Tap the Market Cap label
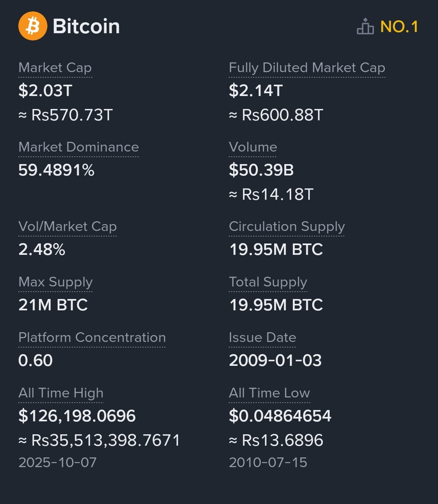 click(55, 67)
